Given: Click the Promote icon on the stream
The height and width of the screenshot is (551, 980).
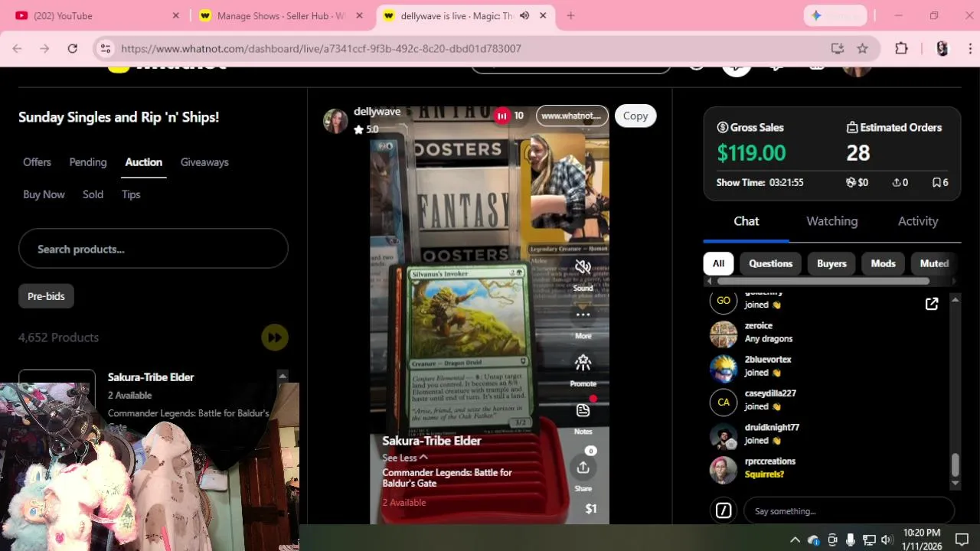Looking at the screenshot, I should pos(583,363).
